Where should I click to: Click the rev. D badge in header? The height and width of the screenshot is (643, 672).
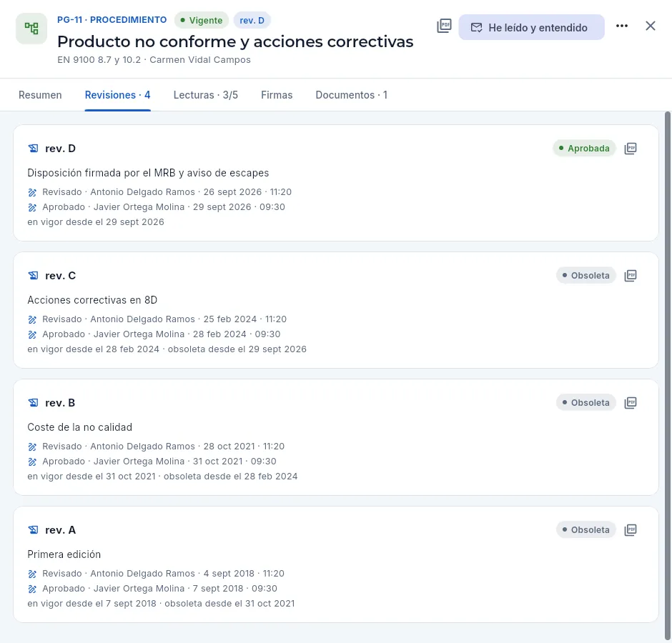pos(252,20)
